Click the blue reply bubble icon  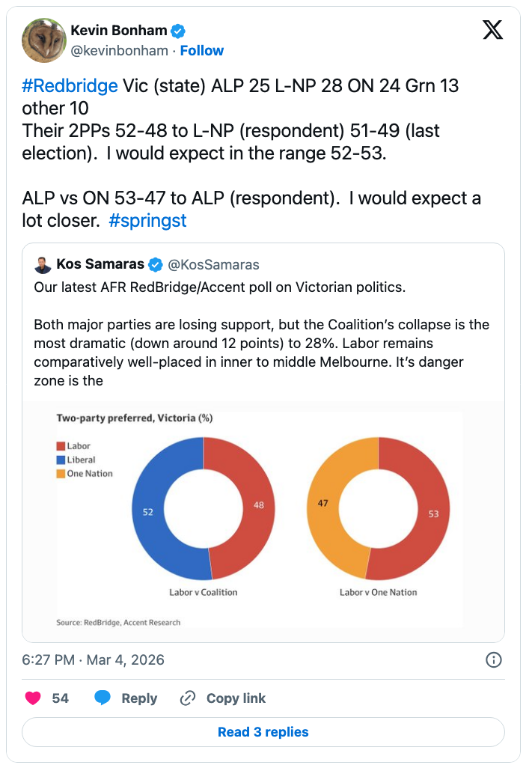pyautogui.click(x=103, y=698)
